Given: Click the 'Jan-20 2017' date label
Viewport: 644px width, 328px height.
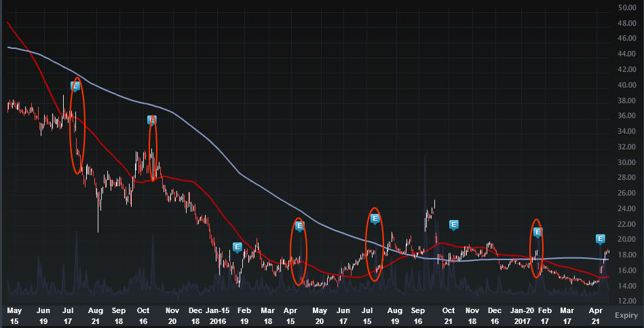Looking at the screenshot, I should point(522,316).
